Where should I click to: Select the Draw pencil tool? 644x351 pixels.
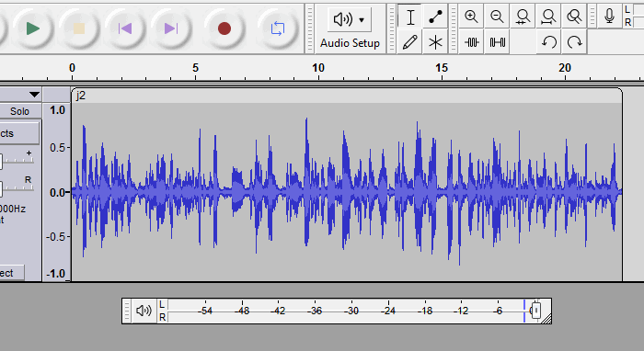point(410,42)
